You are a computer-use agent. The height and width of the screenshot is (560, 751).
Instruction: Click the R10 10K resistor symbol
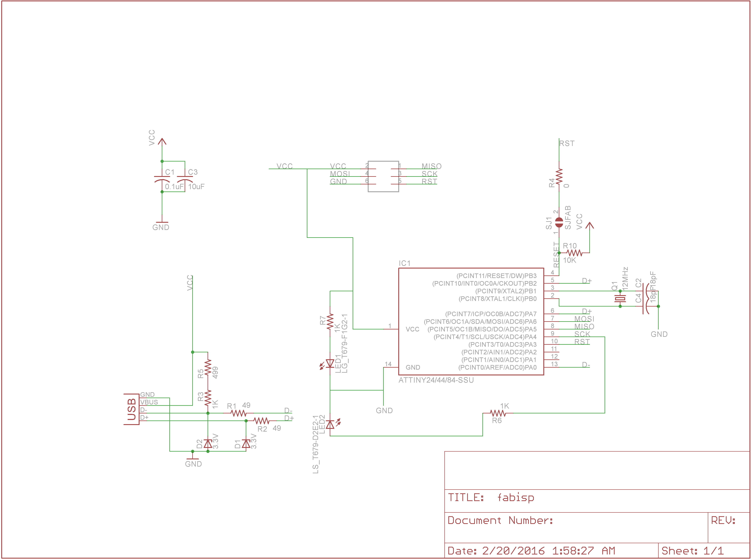[574, 253]
